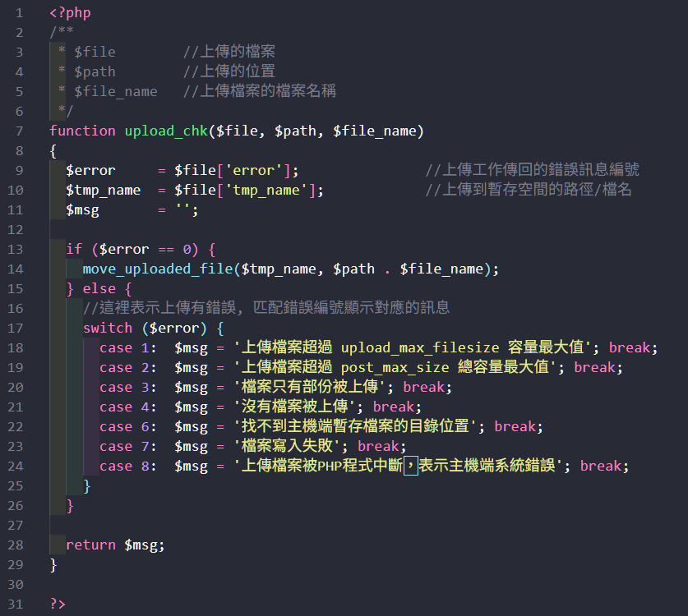Click the if keyword on line 13

coord(74,249)
